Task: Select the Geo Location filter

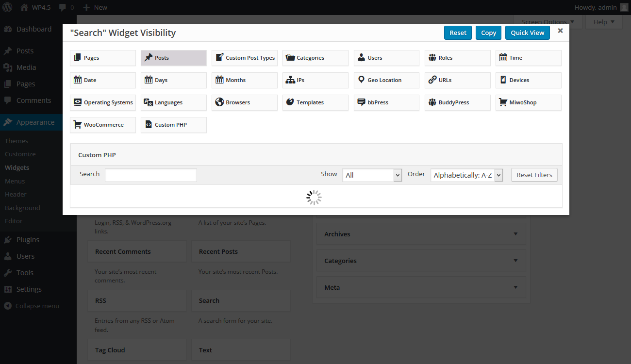Action: 386,80
